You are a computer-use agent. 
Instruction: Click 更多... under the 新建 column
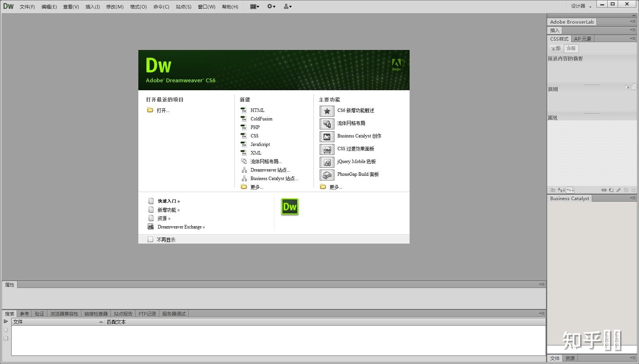pos(257,187)
